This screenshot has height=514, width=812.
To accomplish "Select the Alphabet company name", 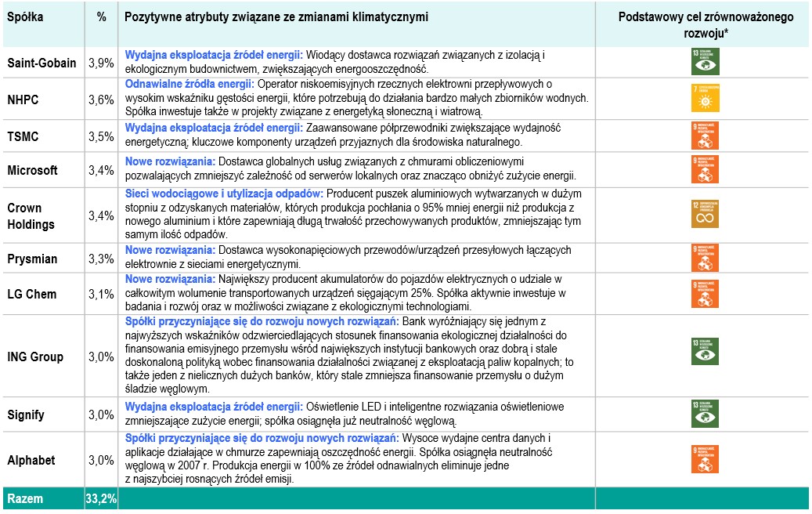I will coord(31,460).
